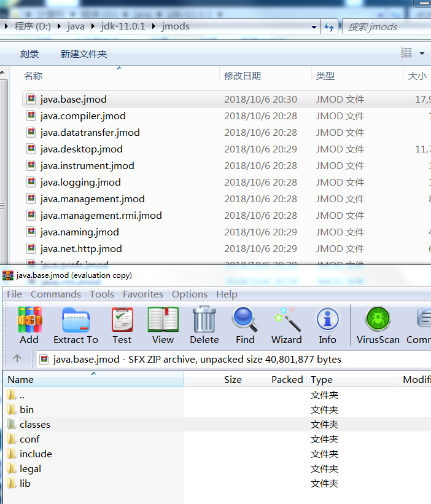Click the Add archive toolbar icon
Screen dimensions: 431x504
[29, 320]
